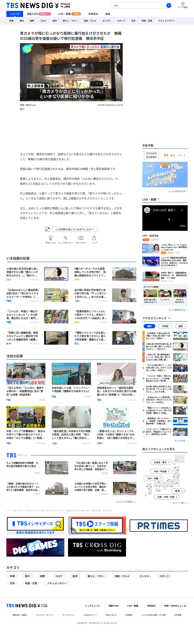This screenshot has height=644, width=194.
Task: Select ドキュメンタリー in the category bar
Action: 167,21
